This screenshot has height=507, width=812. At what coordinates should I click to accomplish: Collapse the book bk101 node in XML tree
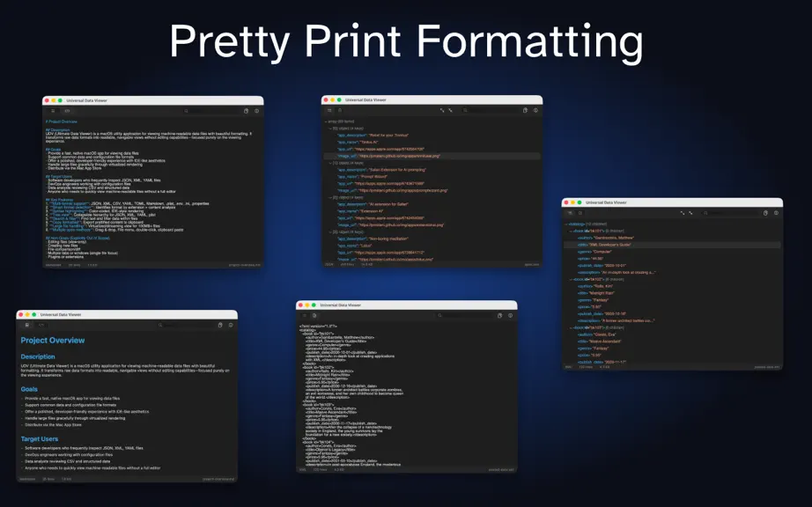[571, 231]
